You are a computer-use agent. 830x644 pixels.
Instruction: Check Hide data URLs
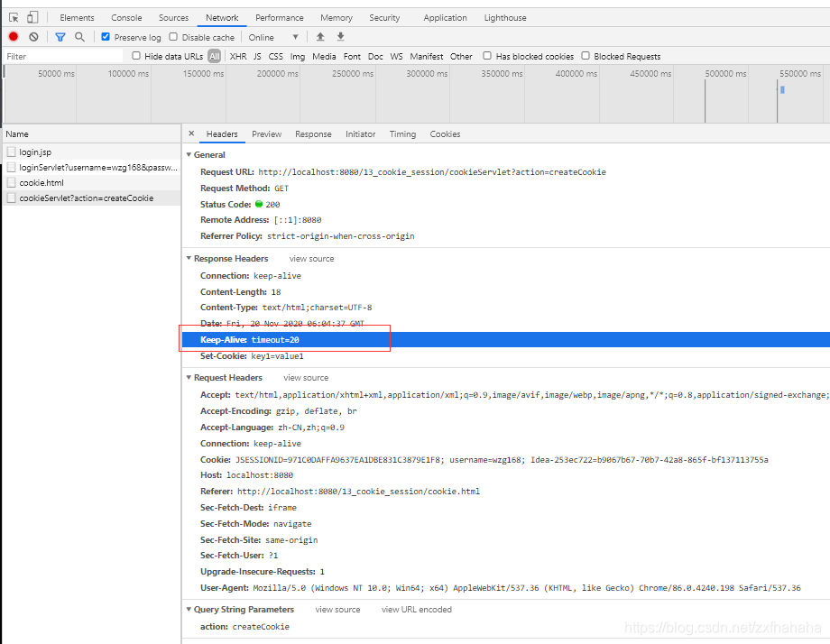pos(136,56)
